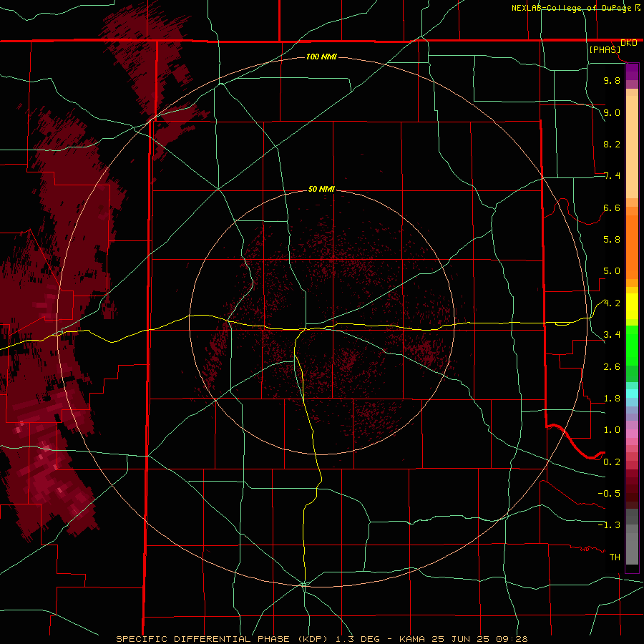Pick the pink band on the color scale
The height and width of the screenshot is (644, 644).
coord(632,434)
